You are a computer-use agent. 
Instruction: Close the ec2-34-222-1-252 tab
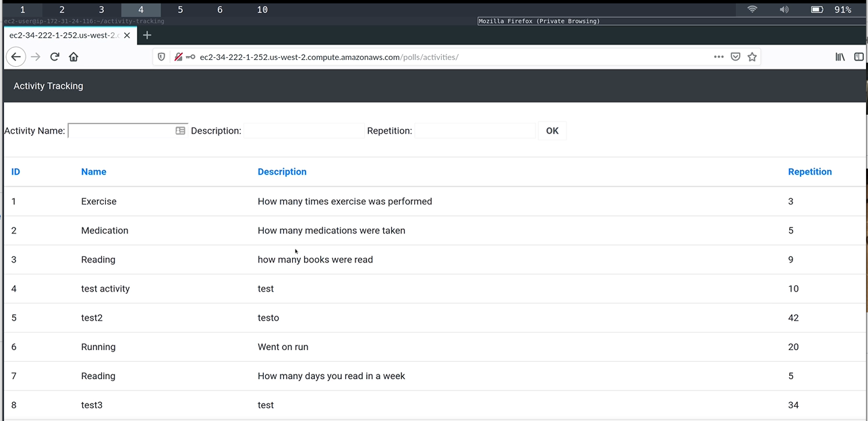pyautogui.click(x=127, y=35)
